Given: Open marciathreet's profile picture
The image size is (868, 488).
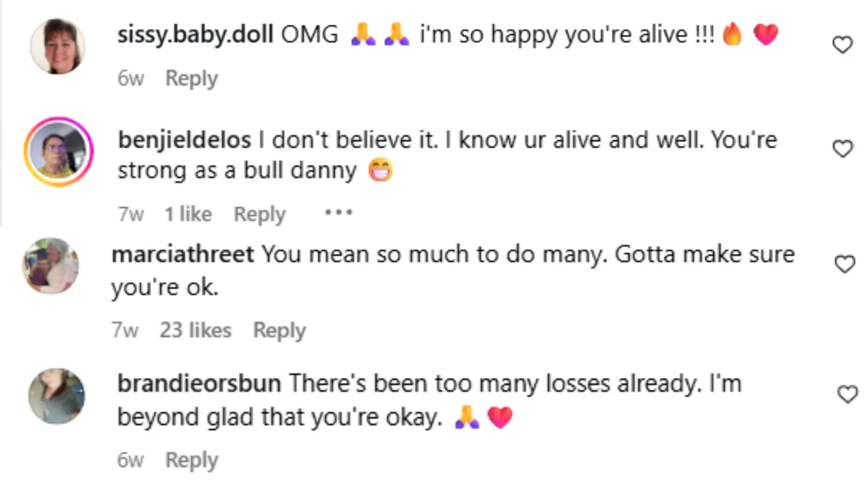Looking at the screenshot, I should point(51,266).
